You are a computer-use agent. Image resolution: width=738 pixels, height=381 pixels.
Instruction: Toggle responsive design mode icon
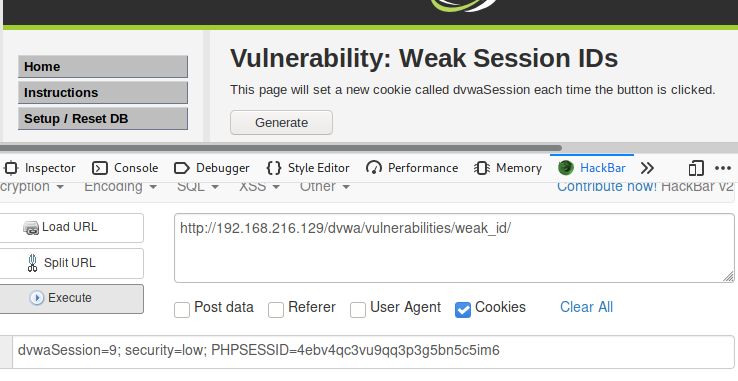(696, 168)
